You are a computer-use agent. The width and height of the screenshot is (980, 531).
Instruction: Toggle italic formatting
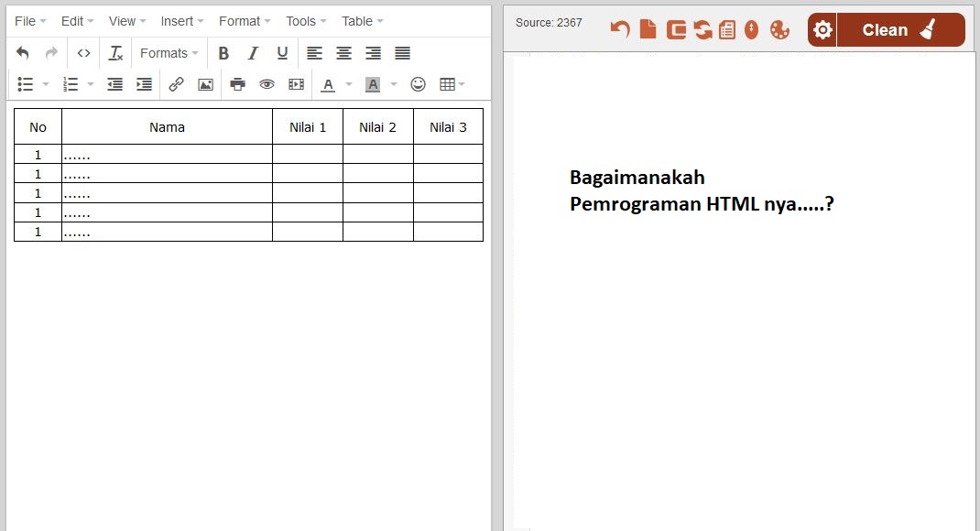(253, 52)
